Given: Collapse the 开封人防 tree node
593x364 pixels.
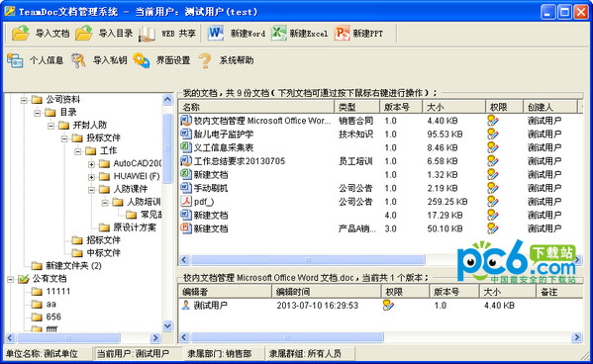Looking at the screenshot, I should 50,126.
